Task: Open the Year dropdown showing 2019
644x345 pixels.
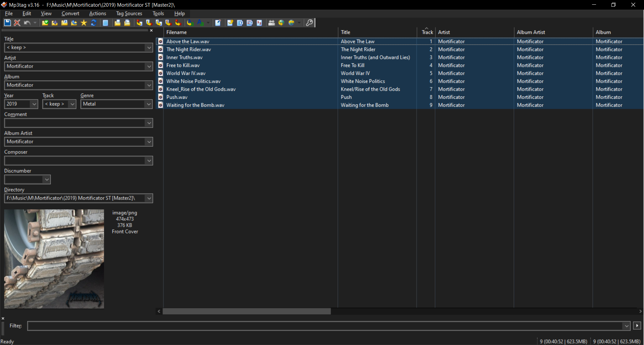Action: click(34, 104)
